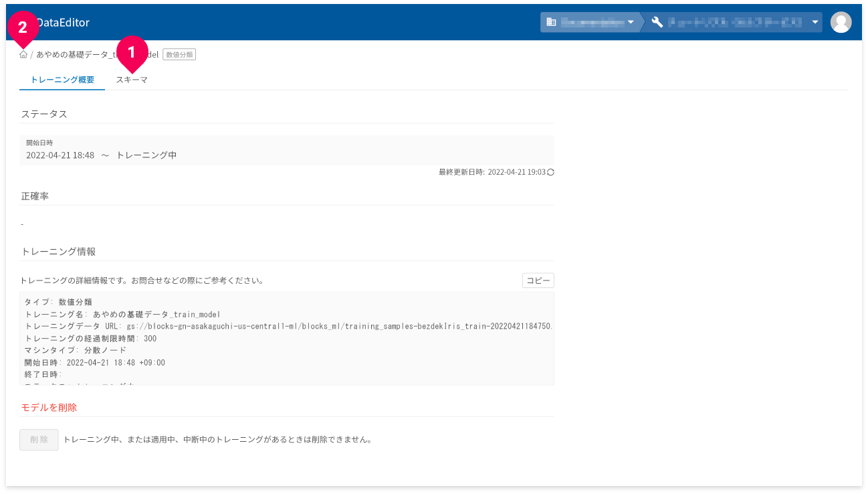Click the disabled 削除 button

point(39,440)
